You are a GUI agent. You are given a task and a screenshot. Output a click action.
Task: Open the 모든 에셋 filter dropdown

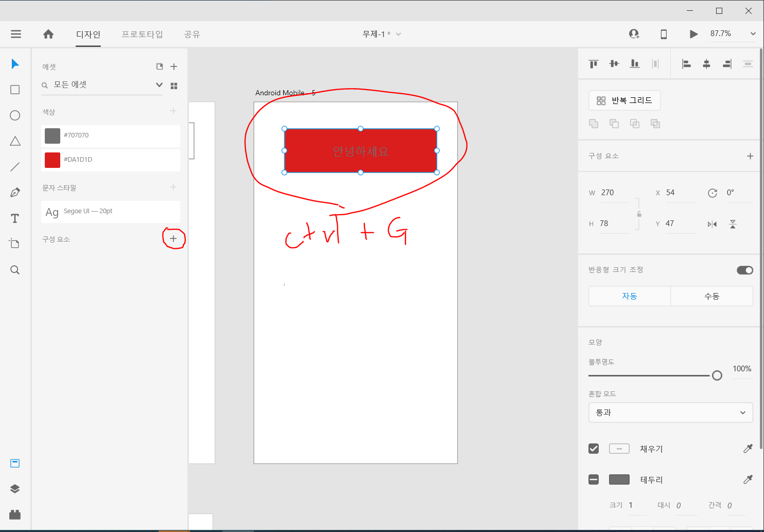tap(160, 85)
